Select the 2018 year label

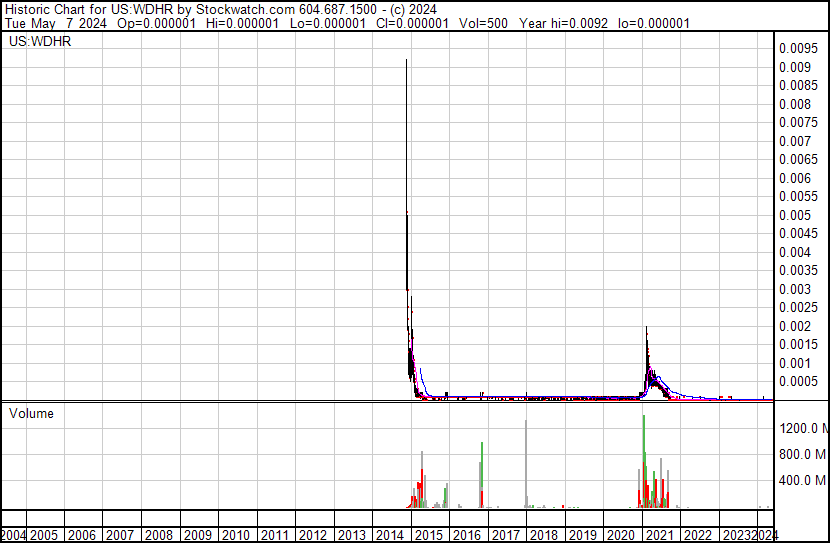[544, 535]
